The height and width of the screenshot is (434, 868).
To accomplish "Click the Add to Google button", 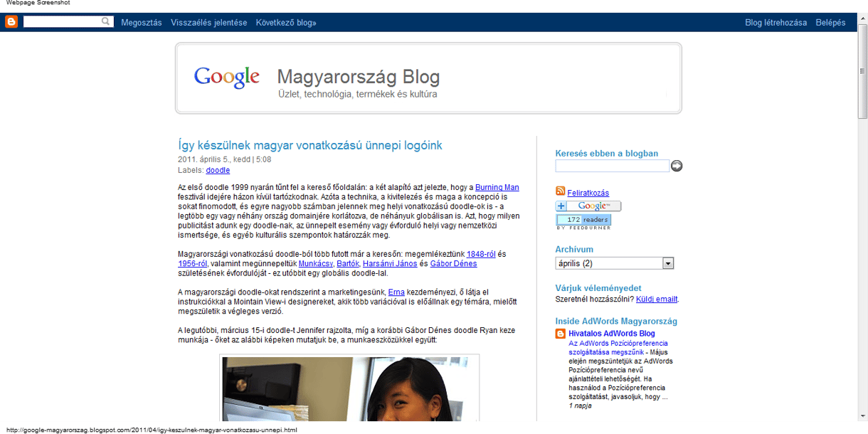I will click(x=588, y=206).
